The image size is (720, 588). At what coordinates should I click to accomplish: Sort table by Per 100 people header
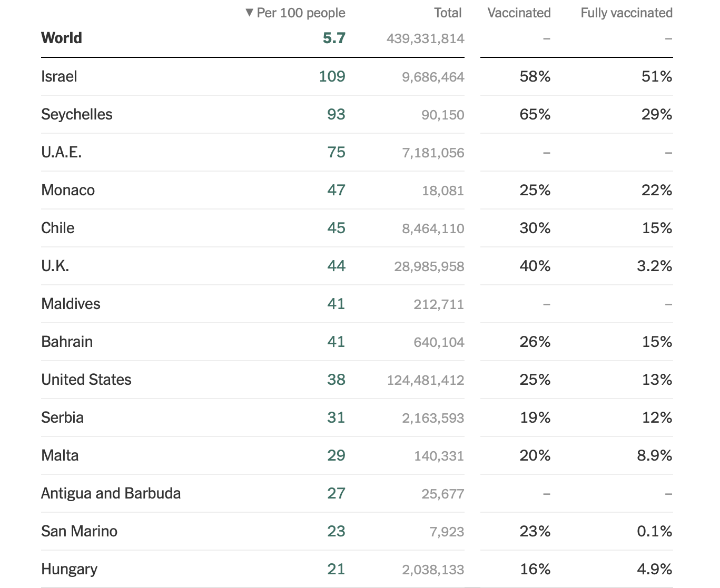click(x=301, y=13)
